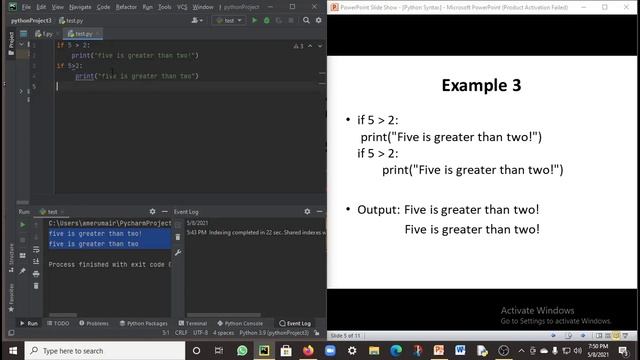Click Event Log horizontal scrollbar
640x360 pixels.
[x=223, y=315]
